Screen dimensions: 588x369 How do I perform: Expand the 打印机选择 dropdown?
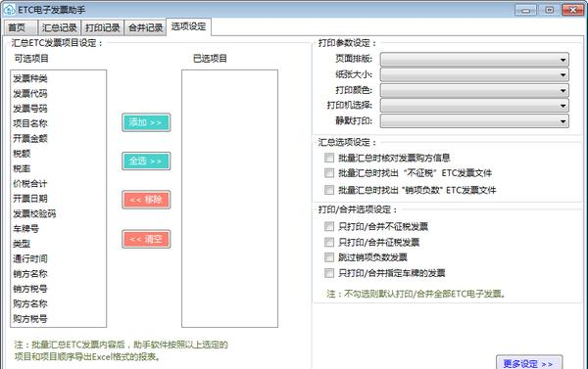tap(474, 106)
